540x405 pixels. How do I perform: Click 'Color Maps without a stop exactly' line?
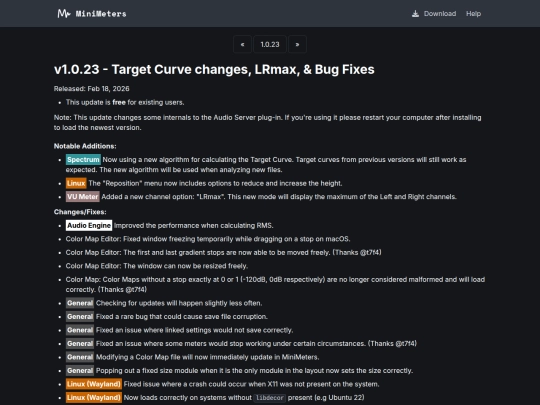275,284
